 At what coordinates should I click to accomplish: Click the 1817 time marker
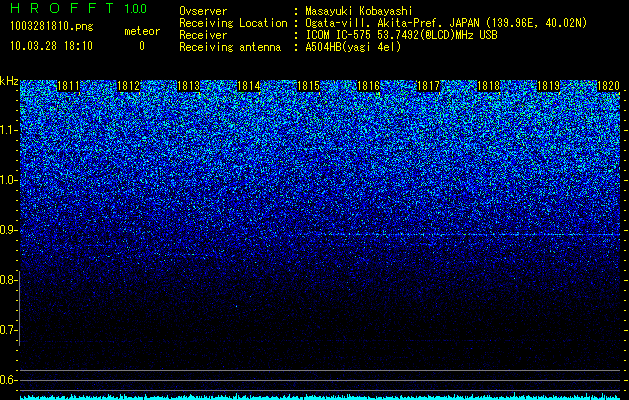pos(428,86)
